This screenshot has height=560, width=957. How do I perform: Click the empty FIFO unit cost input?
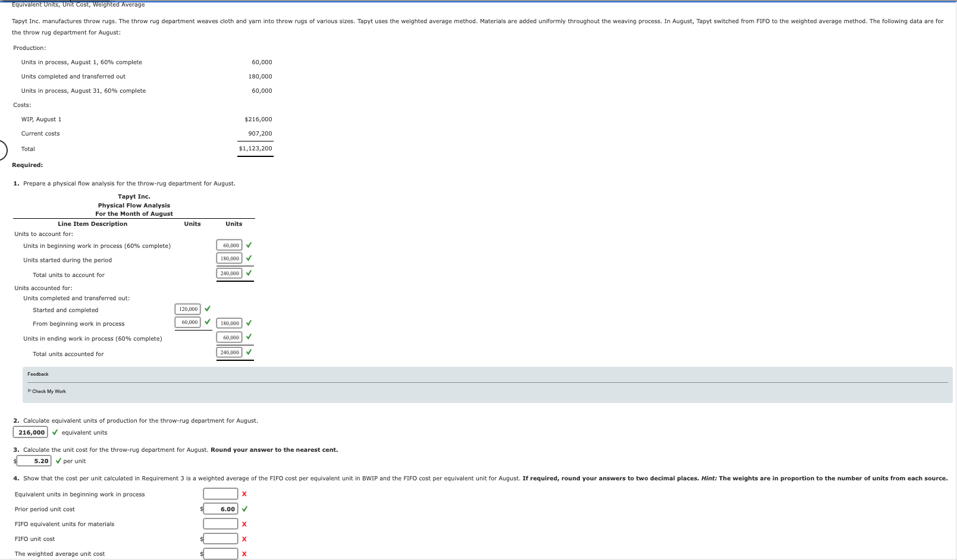[x=220, y=539]
